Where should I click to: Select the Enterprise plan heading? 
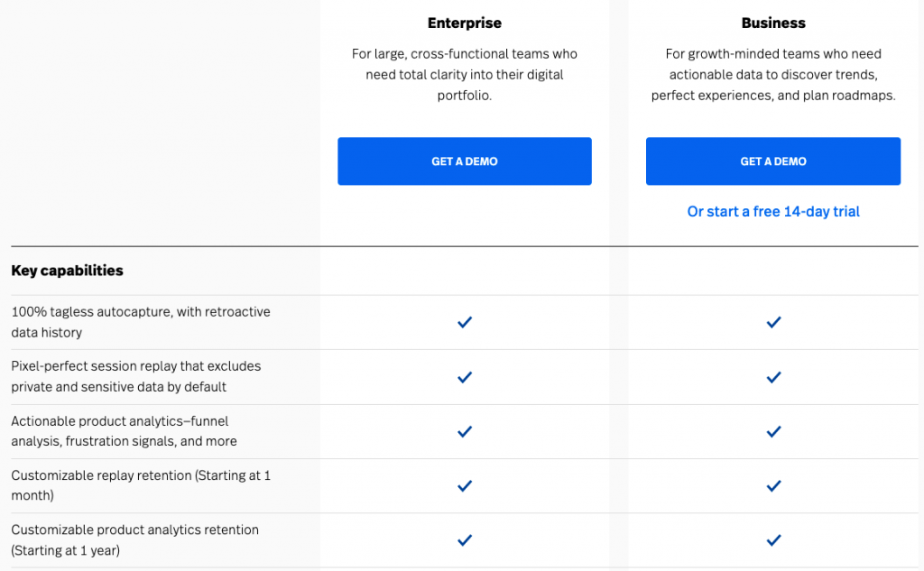[464, 23]
